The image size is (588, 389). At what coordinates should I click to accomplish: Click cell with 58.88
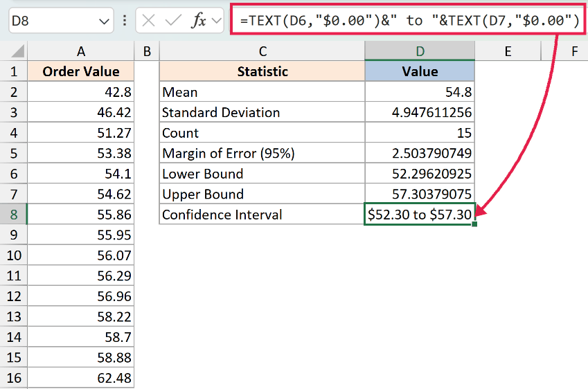click(x=80, y=357)
